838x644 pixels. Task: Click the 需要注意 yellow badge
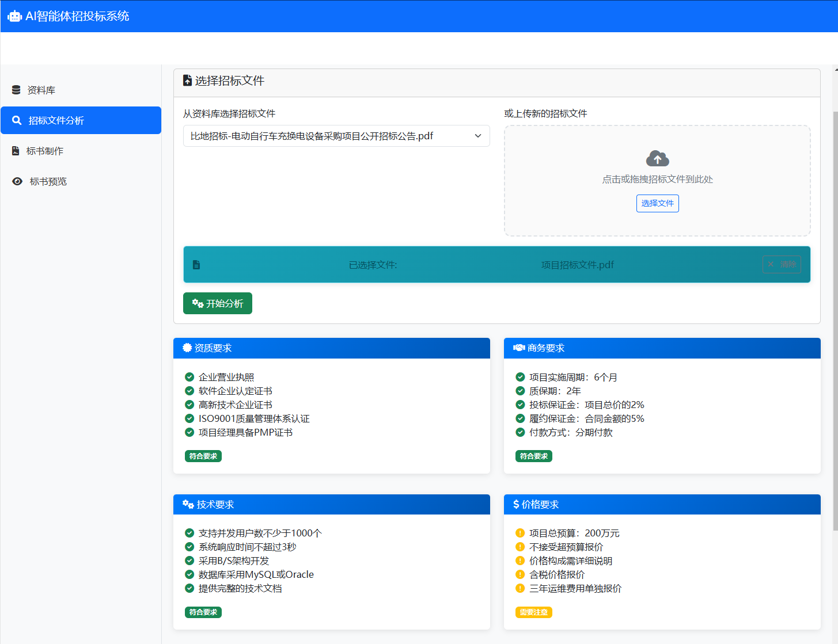point(533,612)
